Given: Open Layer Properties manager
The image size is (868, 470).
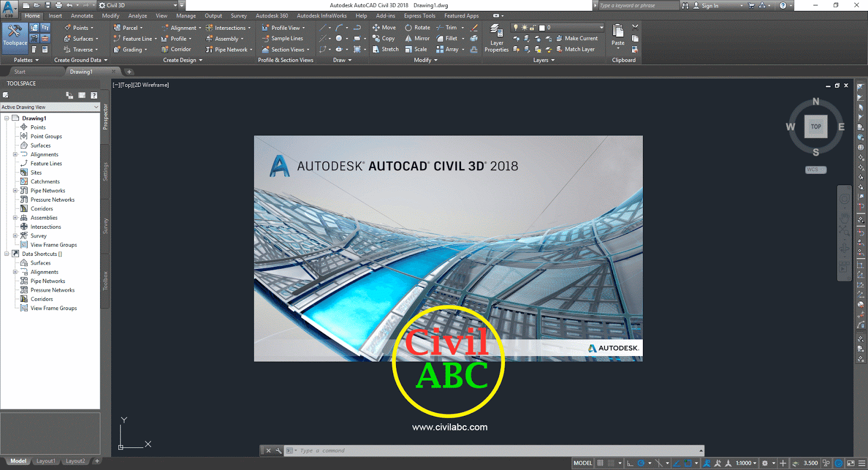Looking at the screenshot, I should point(496,38).
